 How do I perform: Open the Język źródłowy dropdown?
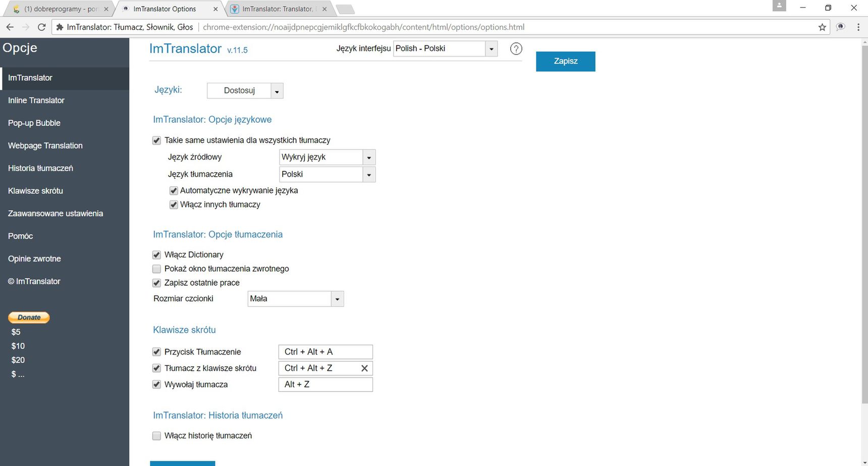(328, 158)
